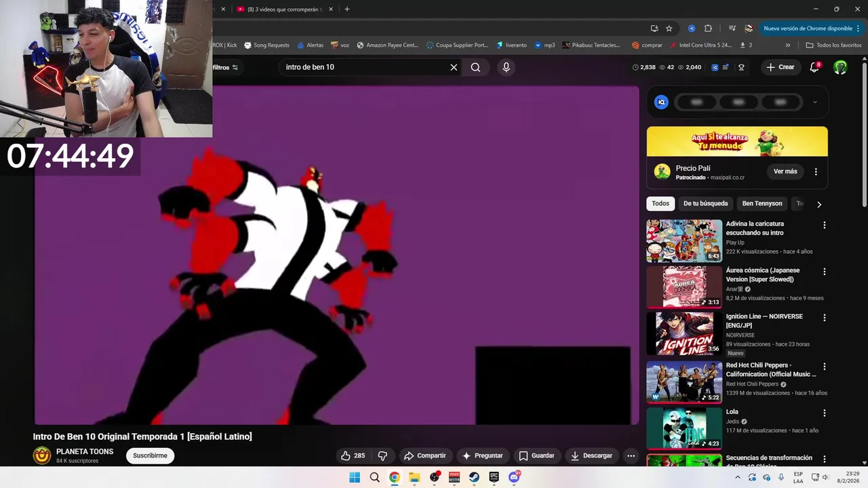
Task: Open the Chrome extensions puzzle icon
Action: 708,28
